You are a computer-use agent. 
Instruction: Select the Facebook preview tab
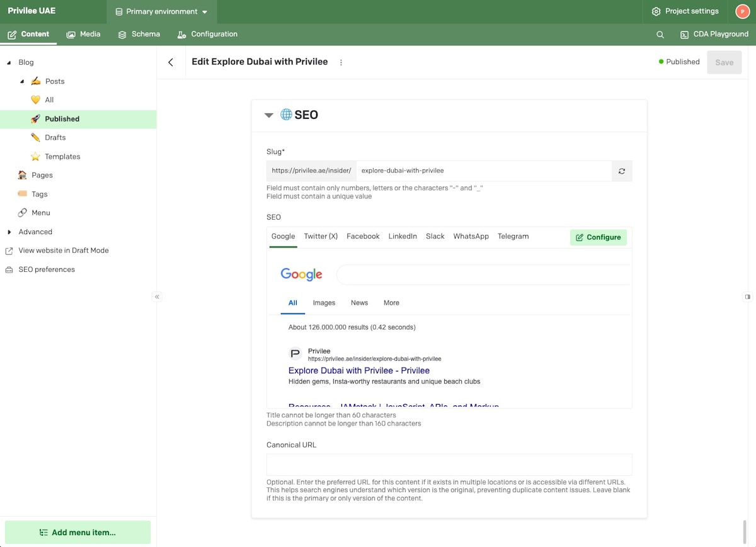point(363,237)
